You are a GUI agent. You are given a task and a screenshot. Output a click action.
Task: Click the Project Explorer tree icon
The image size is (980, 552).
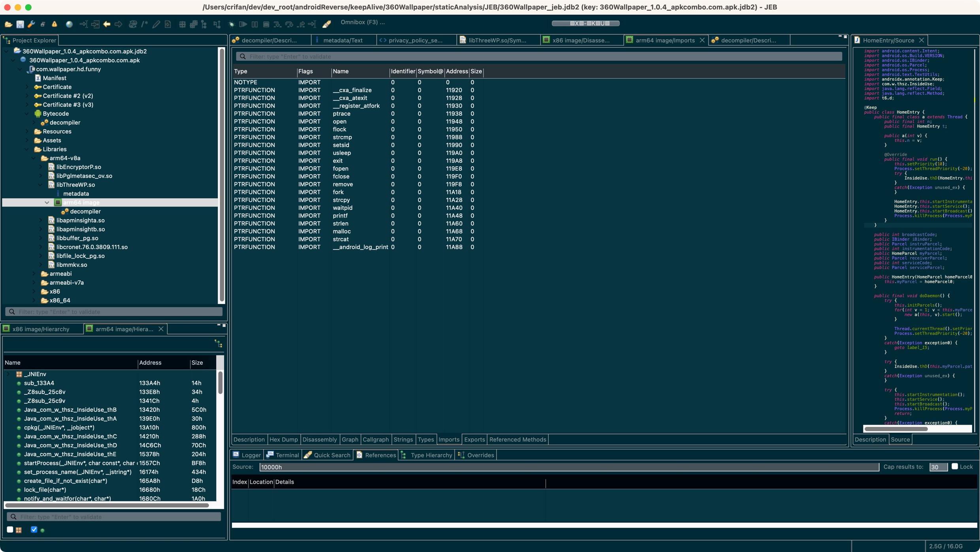tap(7, 40)
